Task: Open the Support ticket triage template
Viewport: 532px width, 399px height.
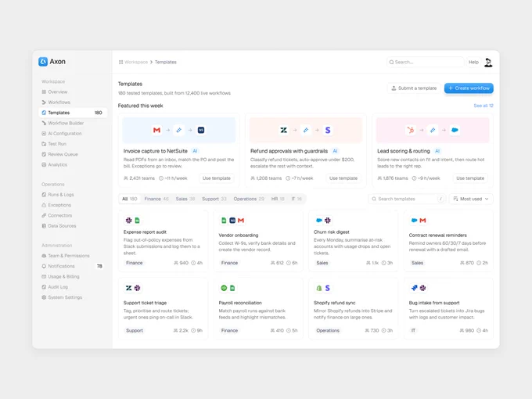Action: click(x=164, y=308)
